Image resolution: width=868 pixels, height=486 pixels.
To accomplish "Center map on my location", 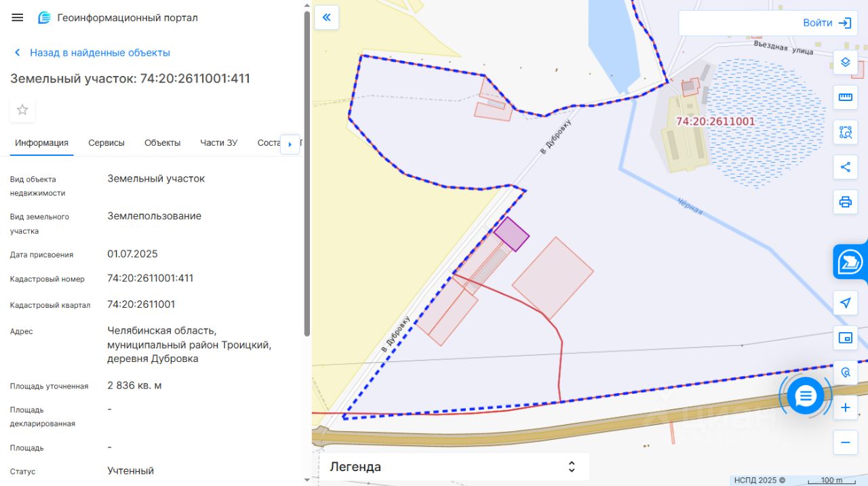I will (845, 303).
